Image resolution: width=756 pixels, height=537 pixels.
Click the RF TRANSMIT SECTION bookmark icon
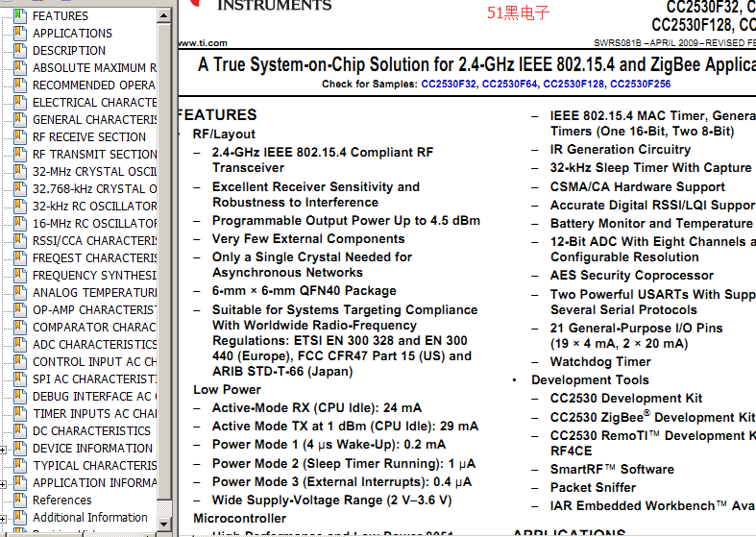click(x=20, y=155)
